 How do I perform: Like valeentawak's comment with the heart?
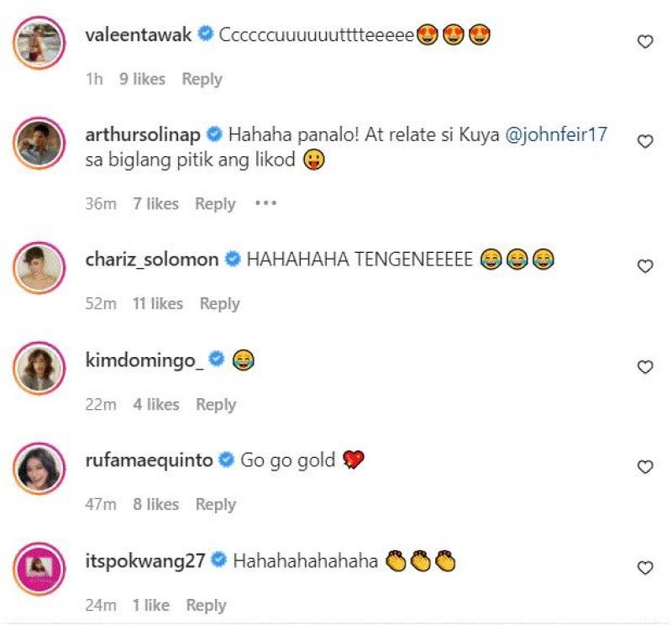645,42
